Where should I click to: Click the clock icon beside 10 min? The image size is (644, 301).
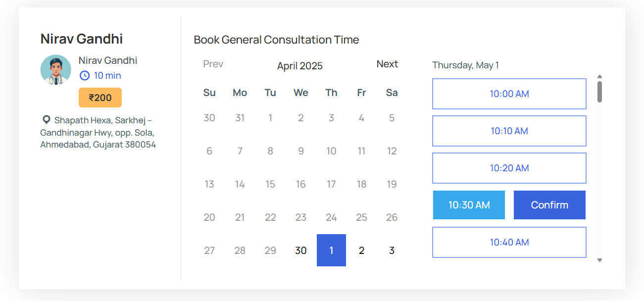pyautogui.click(x=85, y=76)
